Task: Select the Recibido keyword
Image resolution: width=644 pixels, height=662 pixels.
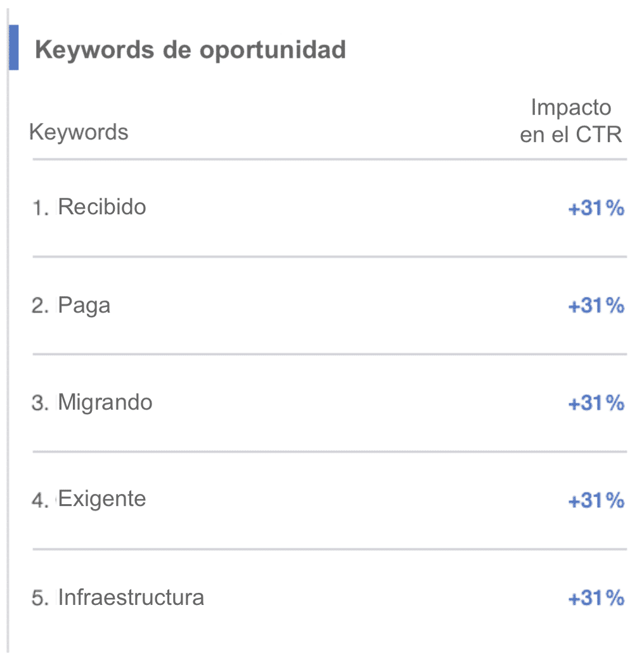Action: [x=101, y=207]
